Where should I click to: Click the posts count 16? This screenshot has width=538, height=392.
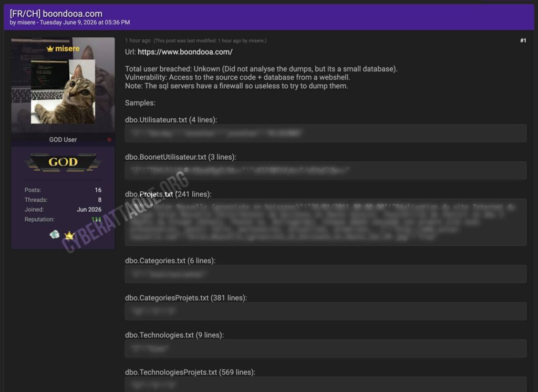coord(98,190)
